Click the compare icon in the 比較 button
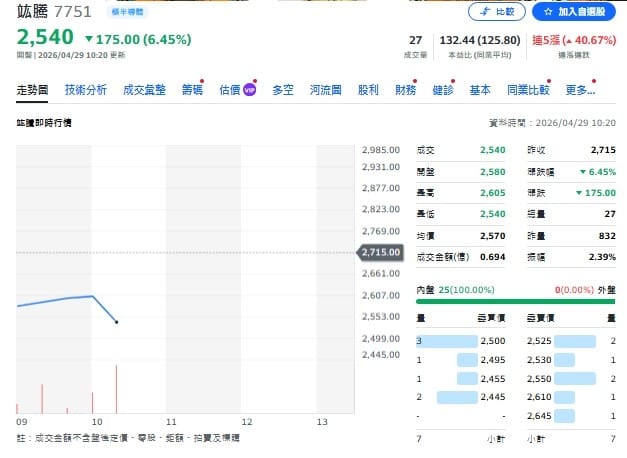 [485, 12]
